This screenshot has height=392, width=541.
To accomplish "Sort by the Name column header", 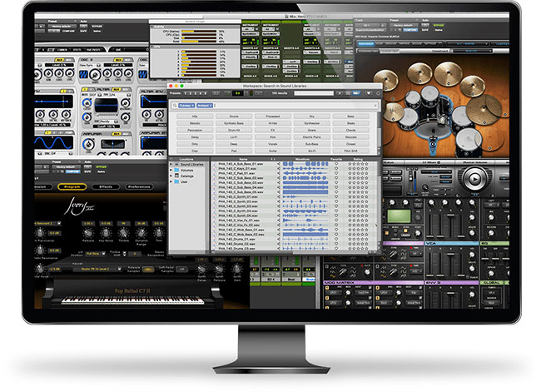I will pyautogui.click(x=243, y=159).
